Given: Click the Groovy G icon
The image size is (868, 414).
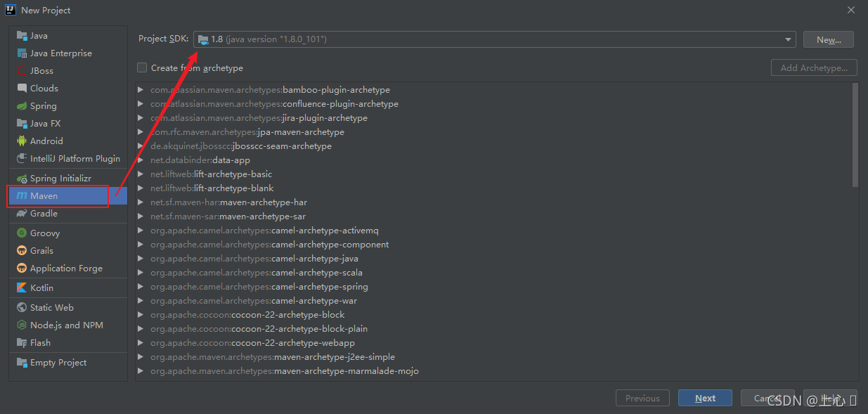Looking at the screenshot, I should (22, 233).
